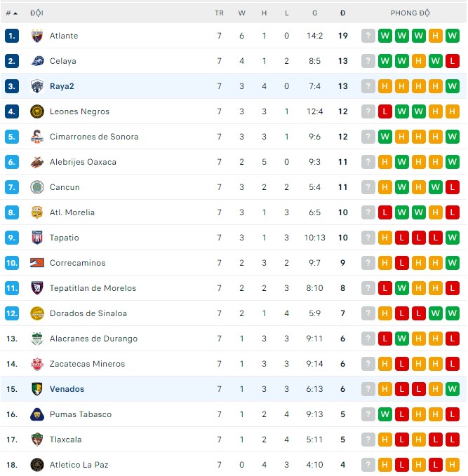Open the Zacatecas Mineros team link
Screen dimensions: 468x476
pyautogui.click(x=87, y=364)
